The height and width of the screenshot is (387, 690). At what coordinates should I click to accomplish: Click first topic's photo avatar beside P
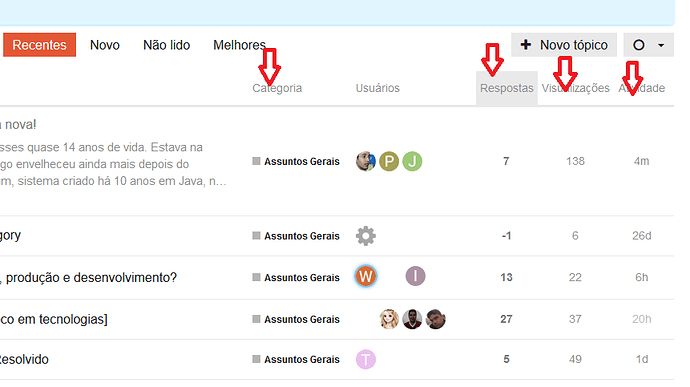pyautogui.click(x=366, y=161)
